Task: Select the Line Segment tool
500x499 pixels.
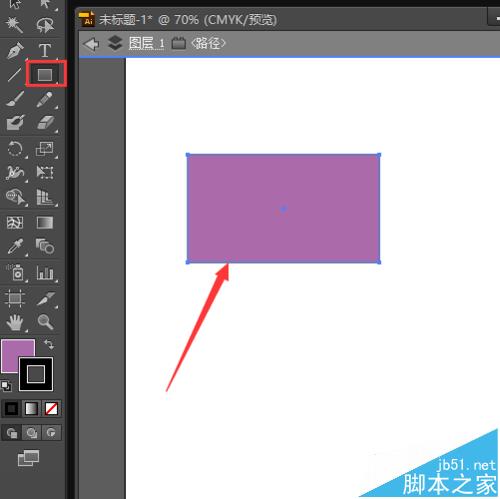Action: [14, 75]
